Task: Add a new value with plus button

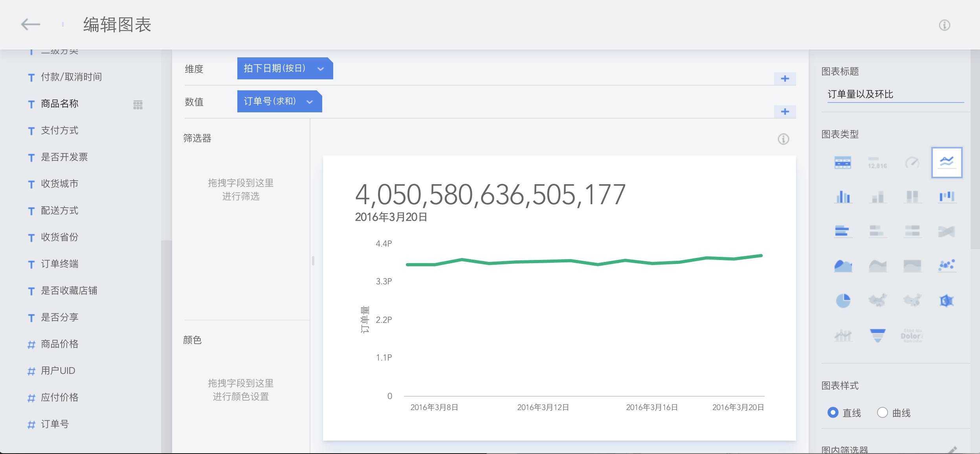Action: [785, 112]
